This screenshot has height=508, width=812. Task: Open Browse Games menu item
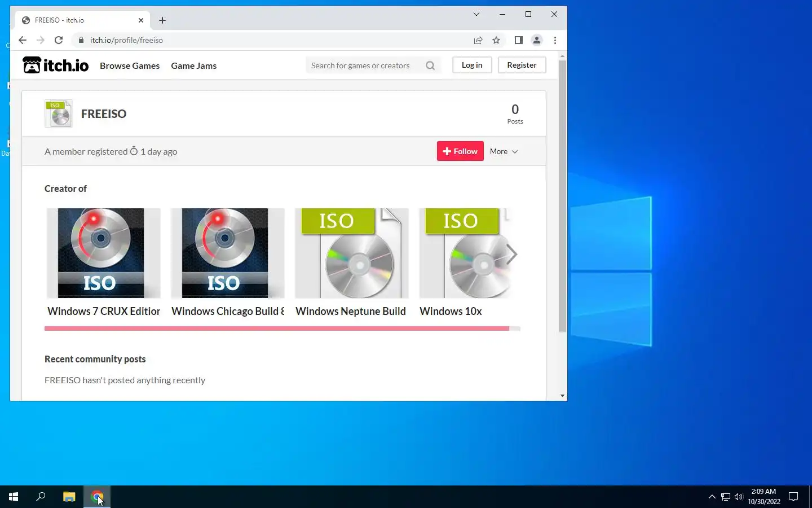click(x=130, y=65)
